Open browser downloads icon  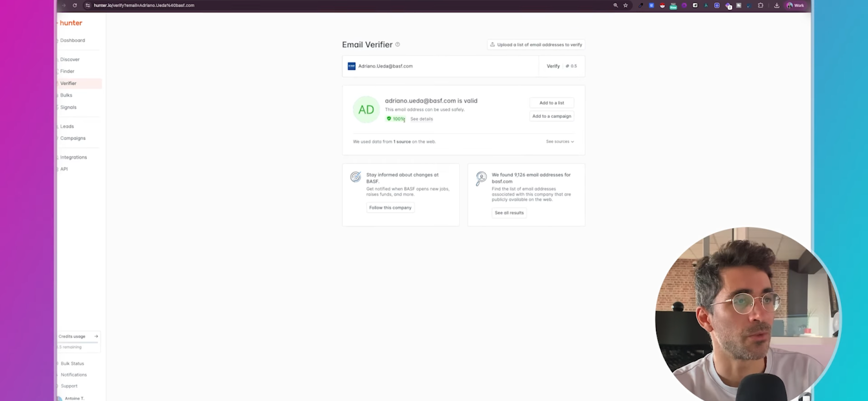pos(777,5)
